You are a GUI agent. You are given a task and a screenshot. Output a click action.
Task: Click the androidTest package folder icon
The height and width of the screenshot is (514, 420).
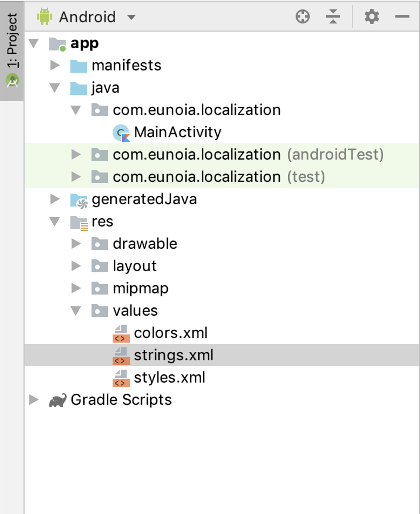pyautogui.click(x=100, y=155)
